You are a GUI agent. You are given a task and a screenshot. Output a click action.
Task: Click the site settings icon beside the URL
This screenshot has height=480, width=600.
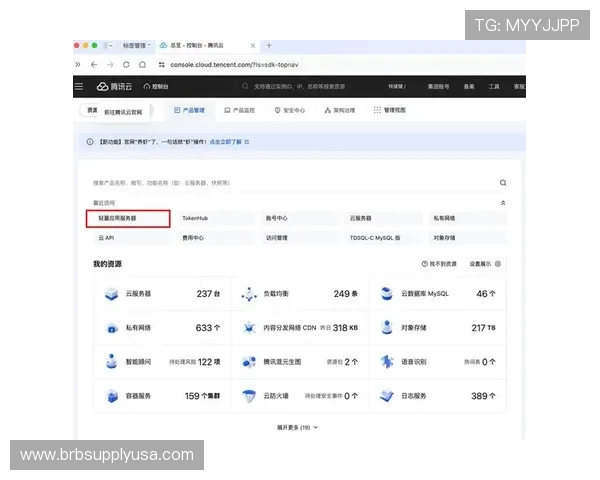161,65
